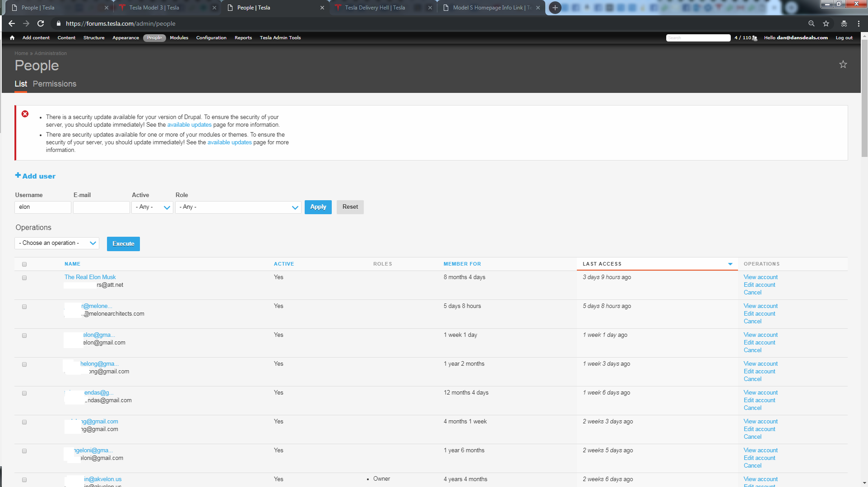This screenshot has width=868, height=487.
Task: Reset the user filters
Action: tap(350, 207)
